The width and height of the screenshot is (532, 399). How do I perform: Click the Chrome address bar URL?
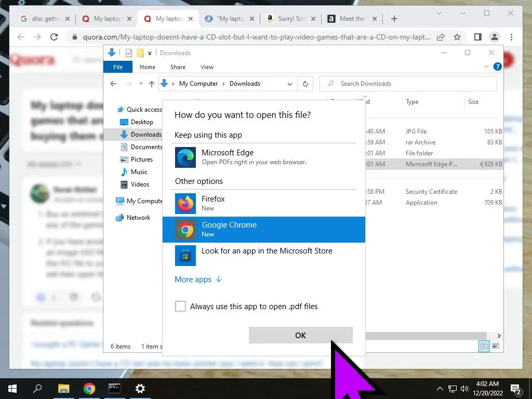click(257, 37)
